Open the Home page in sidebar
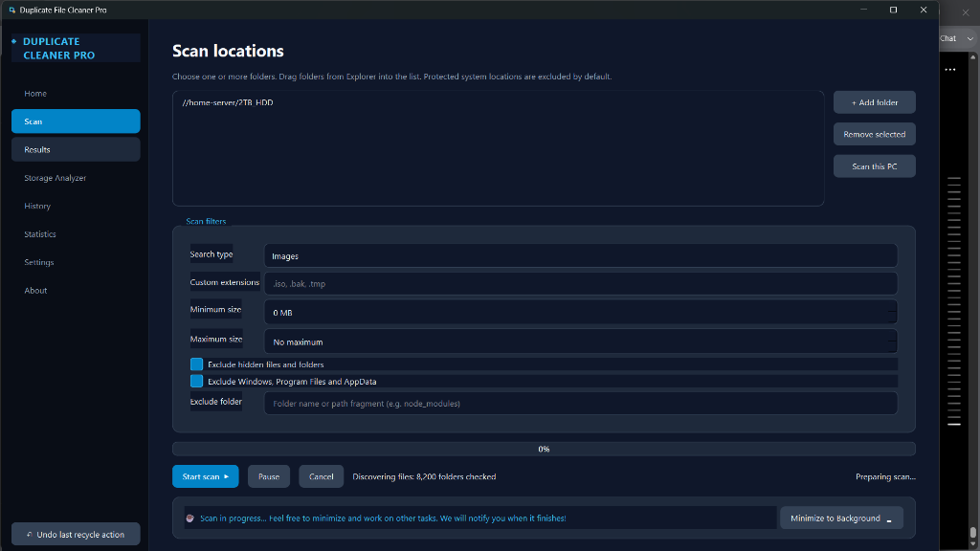The image size is (980, 551). point(76,93)
